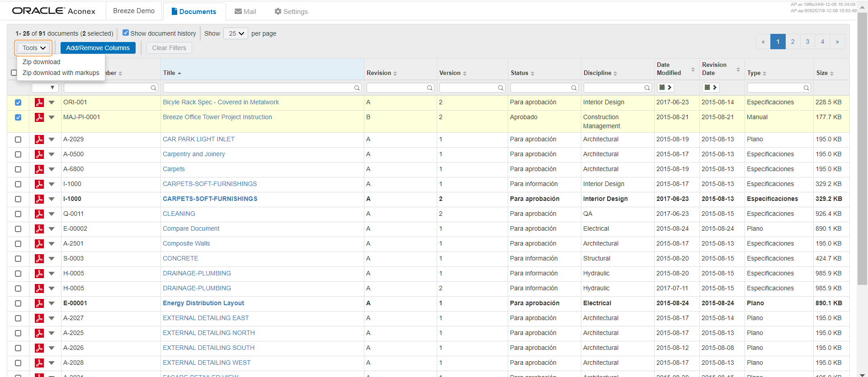Image resolution: width=868 pixels, height=377 pixels.
Task: Open the Date Modified calendar filter
Action: (665, 88)
